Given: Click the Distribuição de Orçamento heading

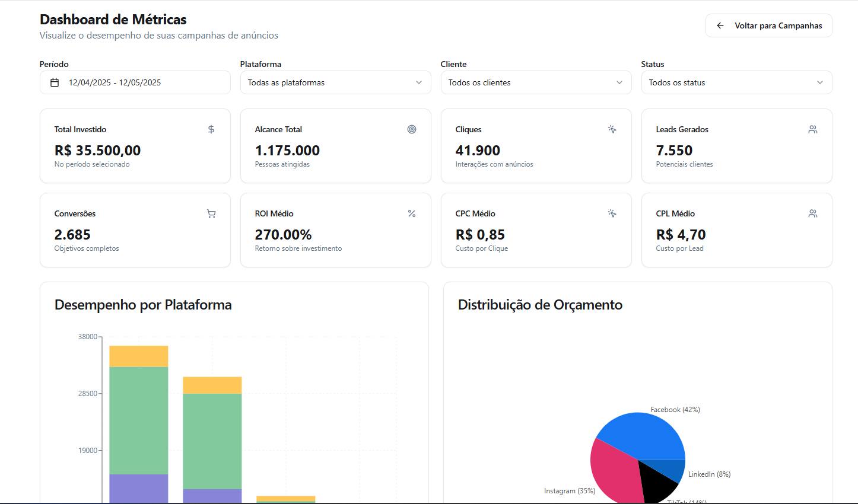Looking at the screenshot, I should tap(540, 305).
